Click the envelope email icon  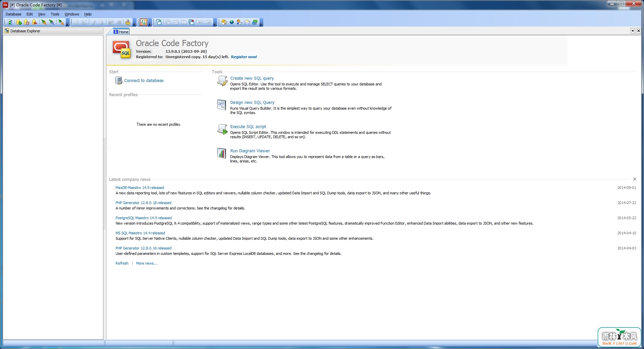[247, 22]
